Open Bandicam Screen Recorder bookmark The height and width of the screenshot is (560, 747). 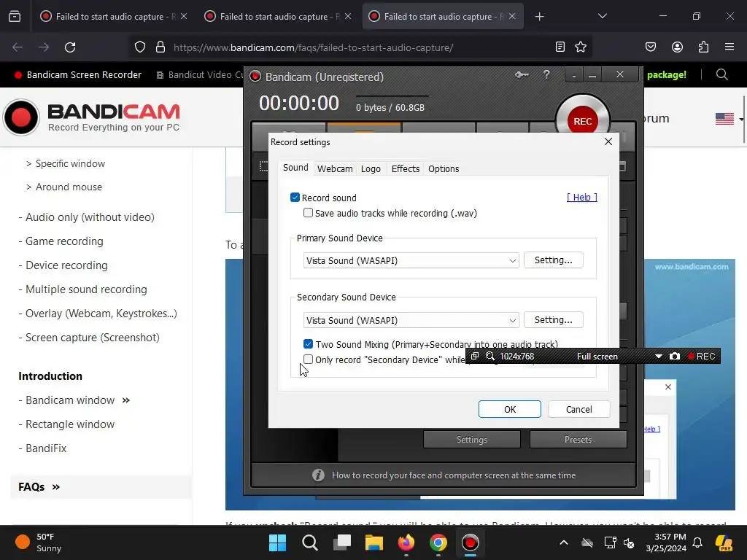pyautogui.click(x=77, y=75)
